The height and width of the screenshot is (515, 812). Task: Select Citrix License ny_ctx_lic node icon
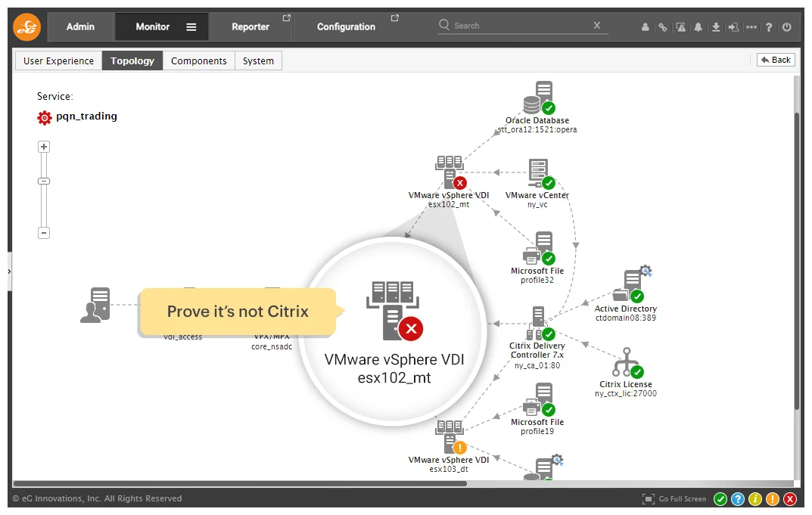(628, 362)
